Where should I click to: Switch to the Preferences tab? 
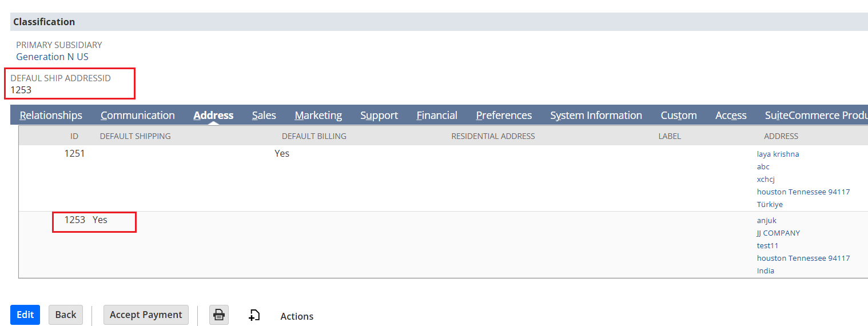(504, 116)
